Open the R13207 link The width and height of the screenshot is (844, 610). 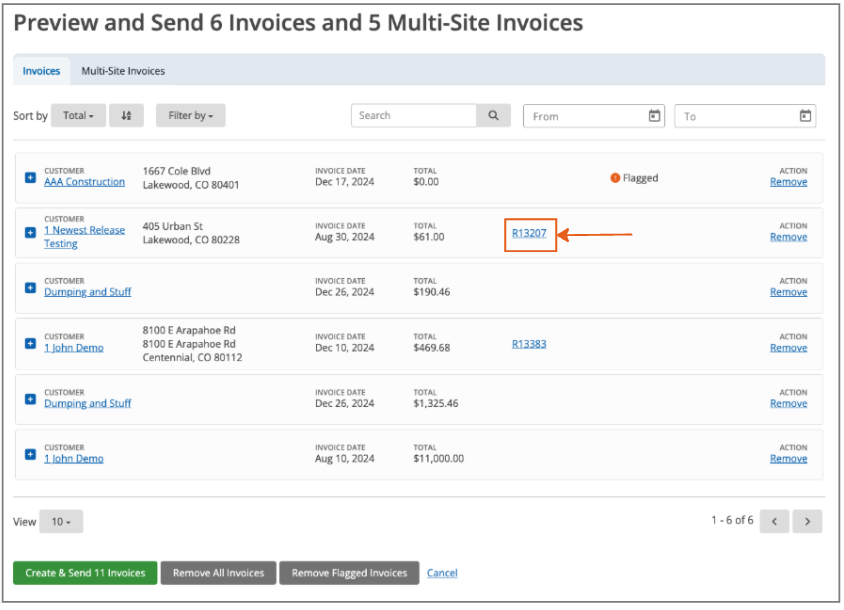[529, 233]
